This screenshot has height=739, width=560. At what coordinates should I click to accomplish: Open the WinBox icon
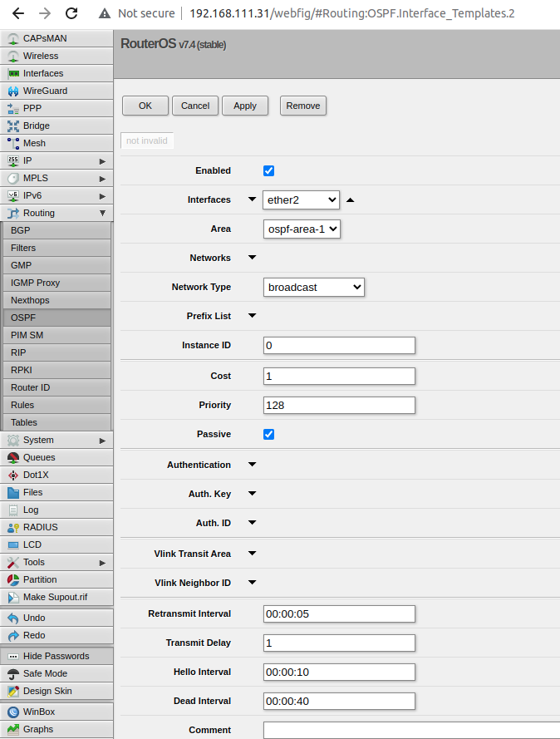tap(13, 712)
